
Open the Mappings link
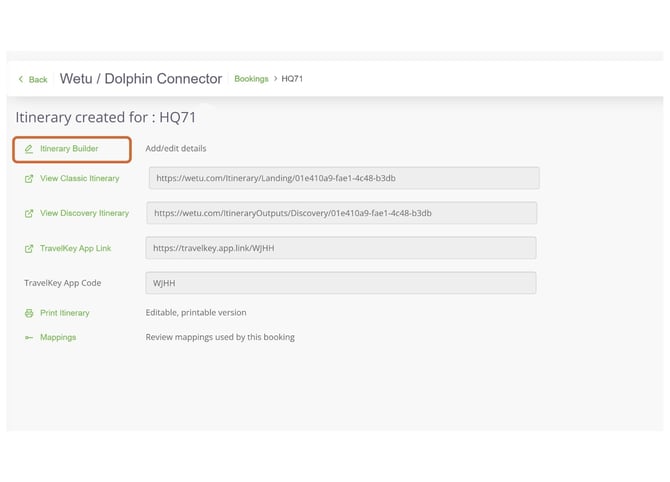pyautogui.click(x=58, y=337)
